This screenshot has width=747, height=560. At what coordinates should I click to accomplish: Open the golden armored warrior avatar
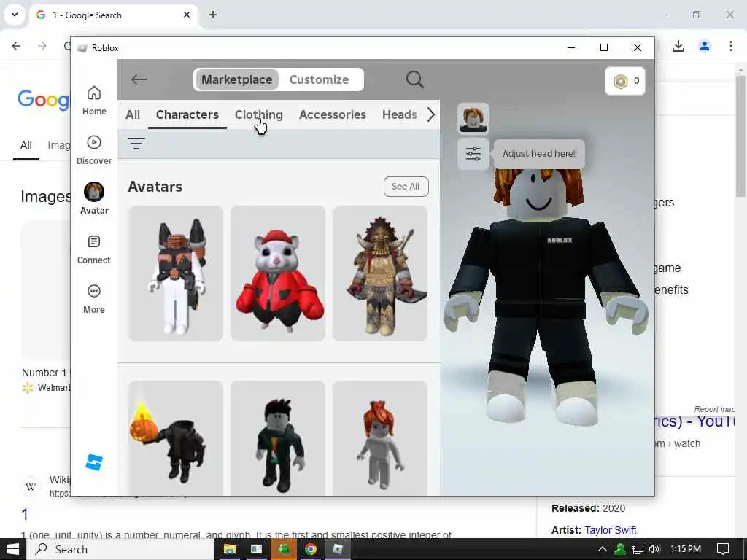click(x=379, y=273)
